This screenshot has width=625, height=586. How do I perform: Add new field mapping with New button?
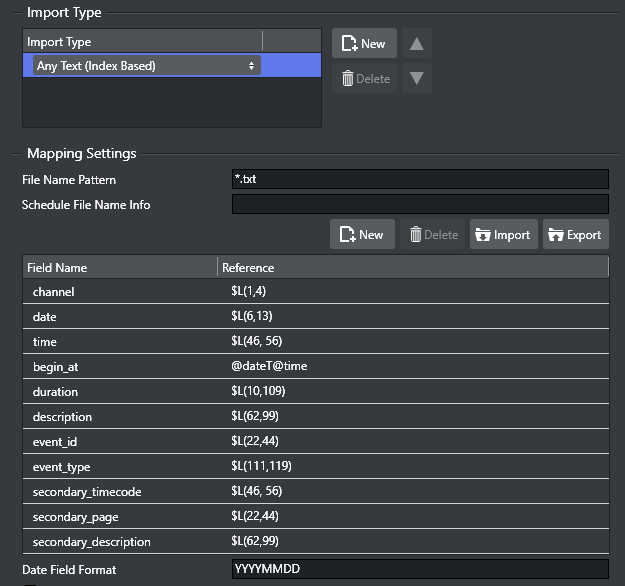pos(362,235)
